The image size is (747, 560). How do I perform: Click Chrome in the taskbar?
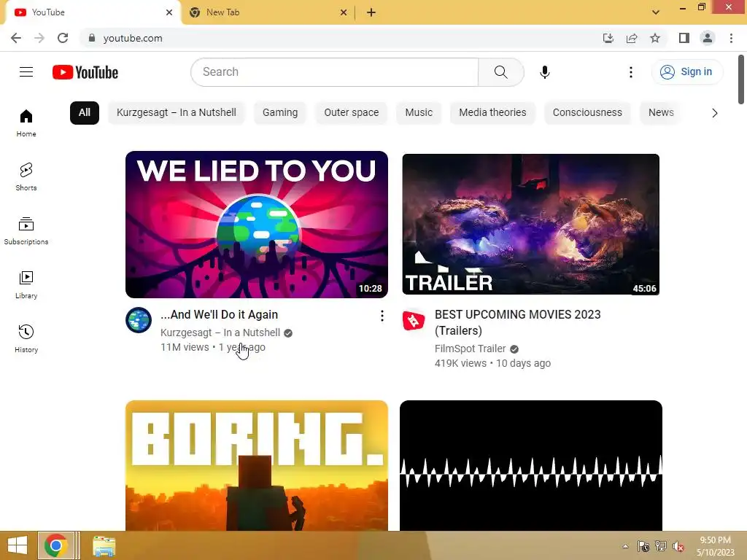click(55, 545)
